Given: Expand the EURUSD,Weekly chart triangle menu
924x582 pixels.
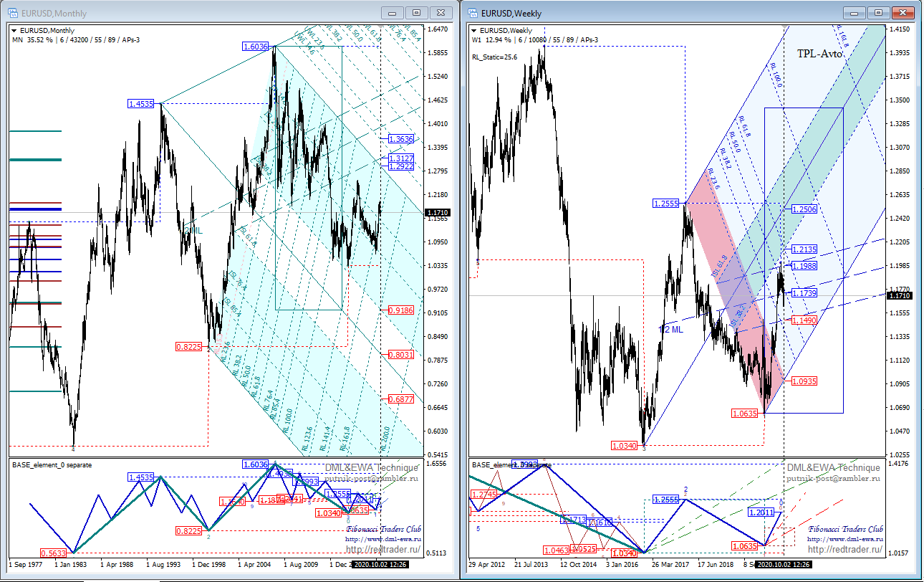Looking at the screenshot, I should (x=474, y=31).
